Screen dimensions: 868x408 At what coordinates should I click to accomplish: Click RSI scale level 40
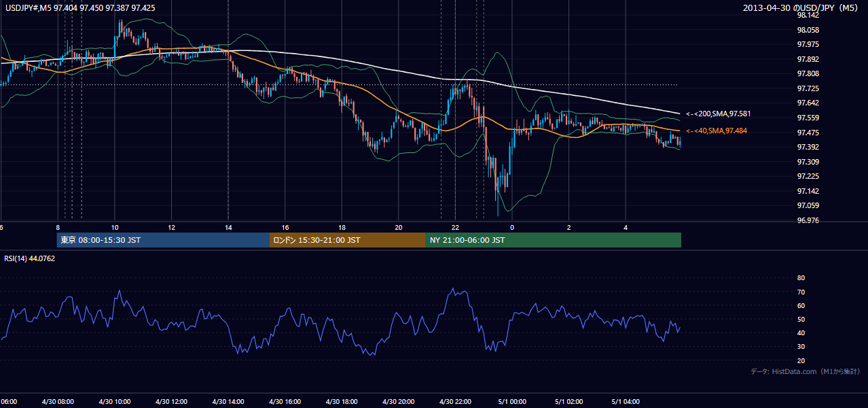(801, 333)
